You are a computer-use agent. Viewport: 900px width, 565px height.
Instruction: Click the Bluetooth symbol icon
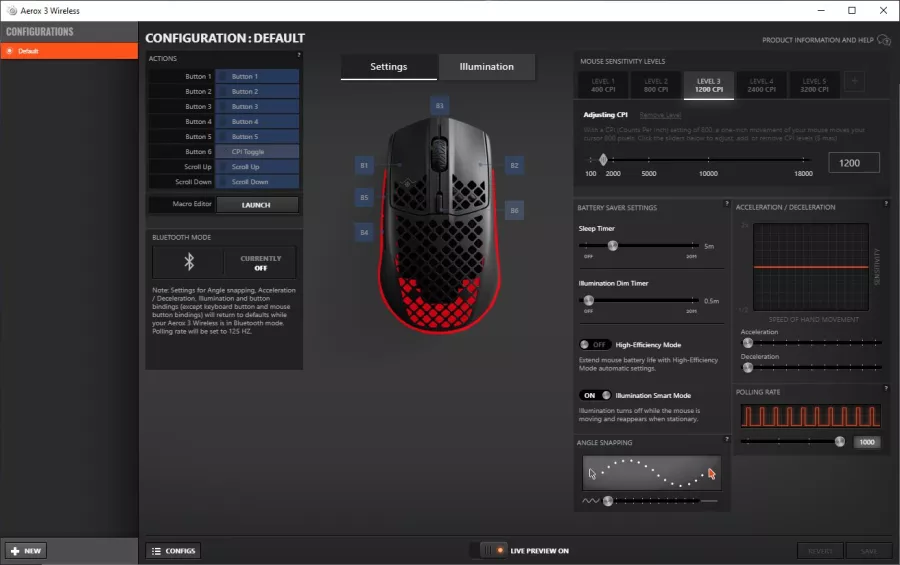(x=189, y=262)
